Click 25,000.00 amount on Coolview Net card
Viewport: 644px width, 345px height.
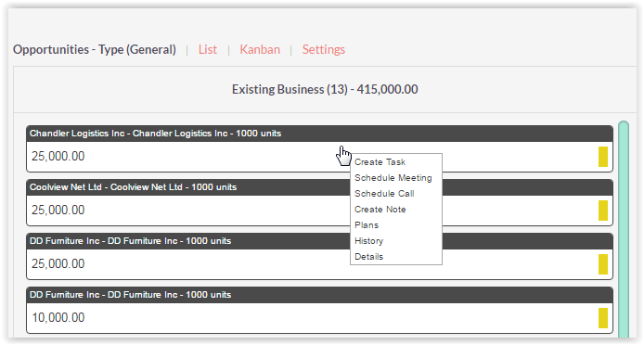point(58,211)
